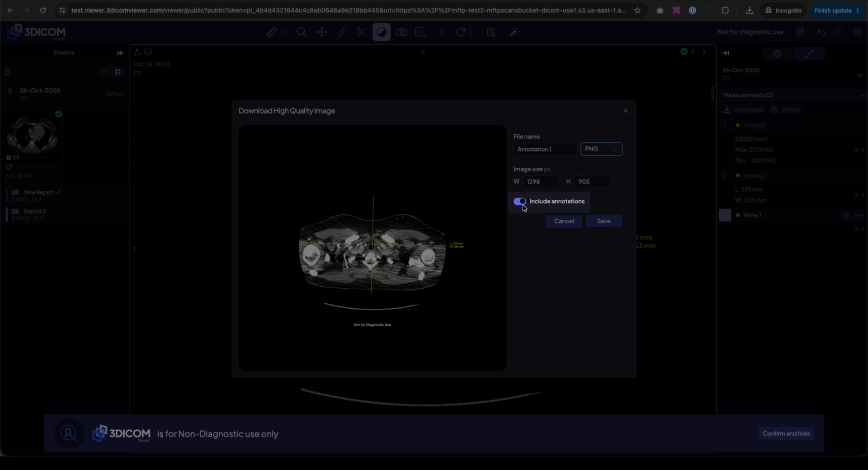Viewport: 868px width, 470px height.
Task: Click the orientation reset icon in viewport
Action: [x=137, y=52]
